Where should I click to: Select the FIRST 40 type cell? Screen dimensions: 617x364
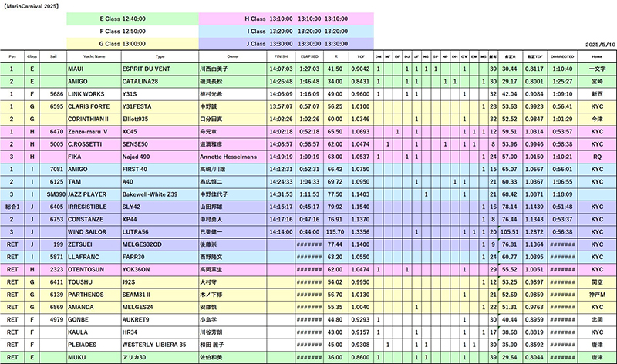point(160,169)
